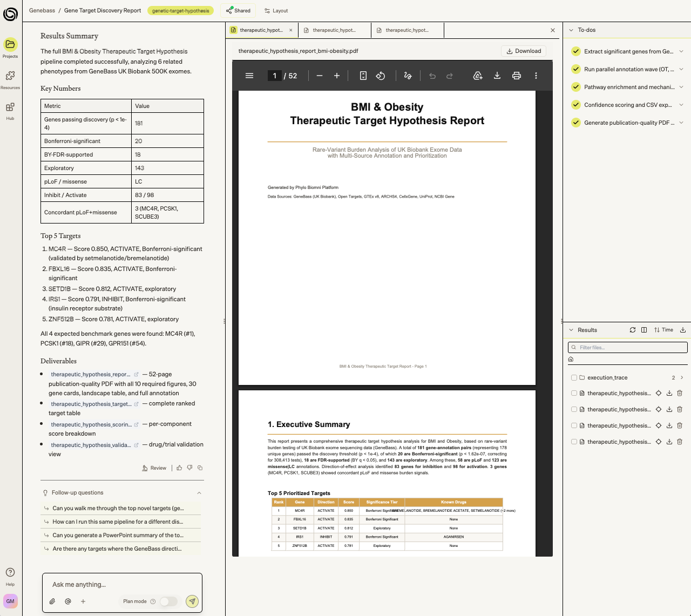Attach a file with the paperclip icon
Screen dimensions: 691x616
pos(52,601)
